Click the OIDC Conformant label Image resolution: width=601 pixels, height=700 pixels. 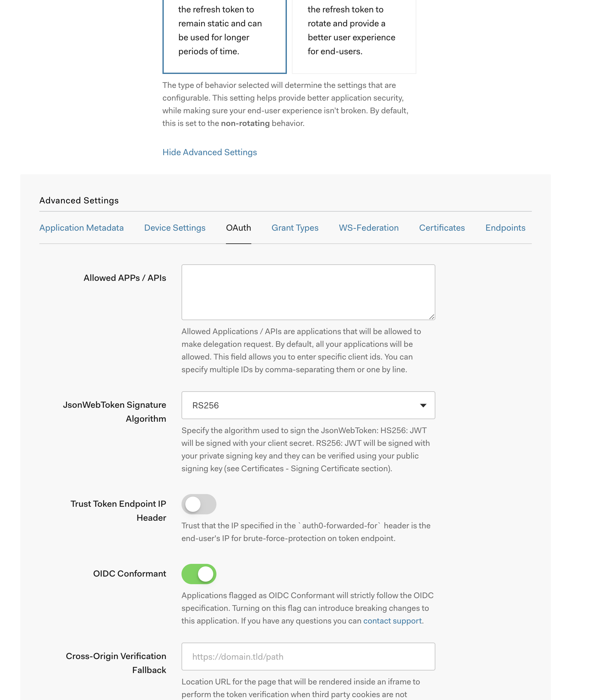(129, 573)
